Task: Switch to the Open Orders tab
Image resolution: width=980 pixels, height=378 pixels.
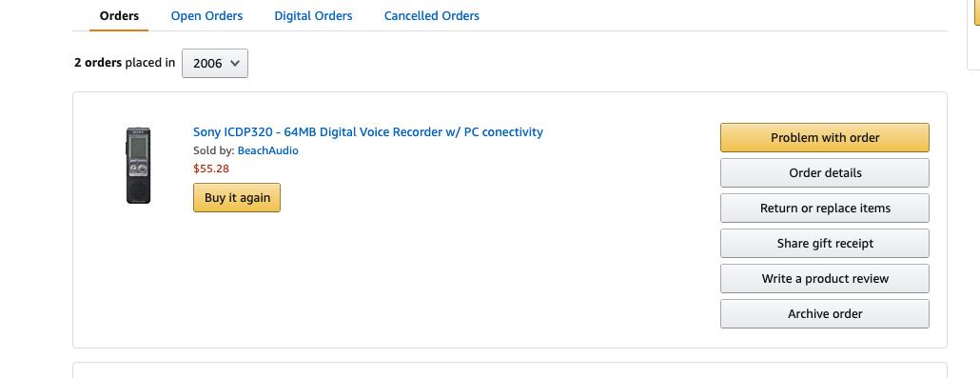Action: (x=206, y=15)
